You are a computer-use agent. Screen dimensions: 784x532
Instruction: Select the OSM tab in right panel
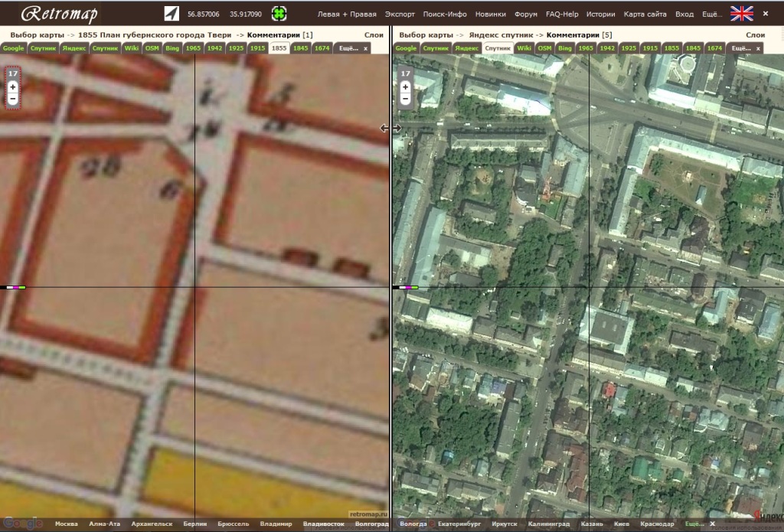pos(544,48)
